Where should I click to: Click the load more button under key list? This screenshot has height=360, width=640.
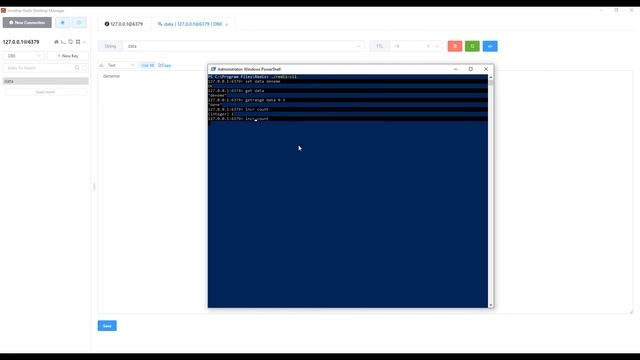45,92
